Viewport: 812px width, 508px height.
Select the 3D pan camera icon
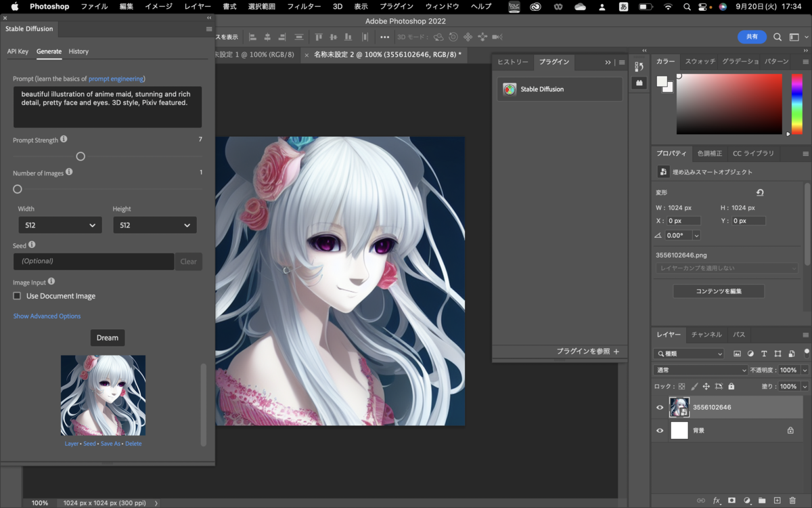(468, 37)
